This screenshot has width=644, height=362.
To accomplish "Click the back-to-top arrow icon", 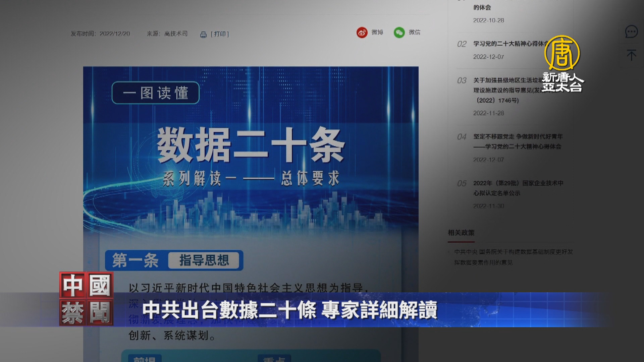I will (631, 55).
